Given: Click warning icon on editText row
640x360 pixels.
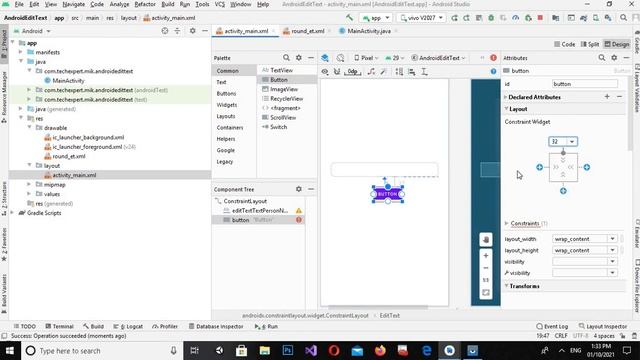Looking at the screenshot, I should pos(299,211).
